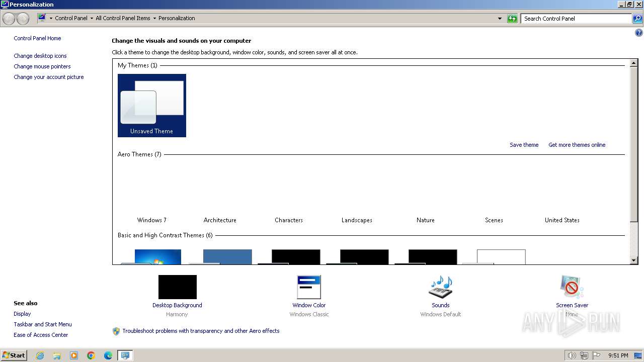
Task: Focus the Search Control Panel field
Action: 577,19
